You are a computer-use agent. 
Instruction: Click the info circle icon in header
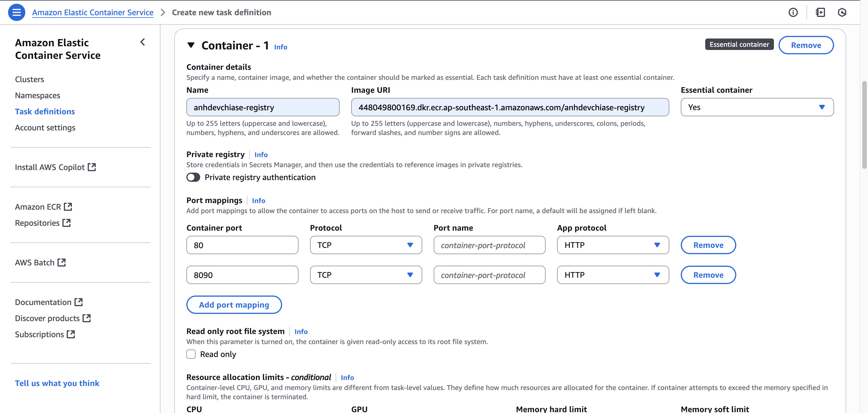pos(793,12)
